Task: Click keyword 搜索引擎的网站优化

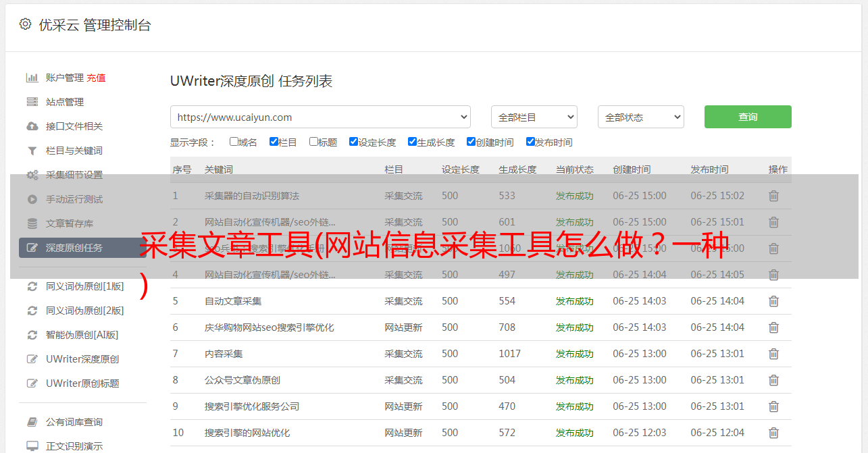Action: pos(247,433)
